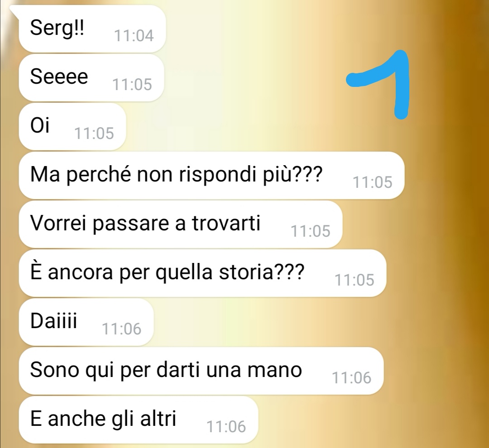The height and width of the screenshot is (448, 489).
Task: Tap "E anche gli altri" message
Action: [x=139, y=419]
